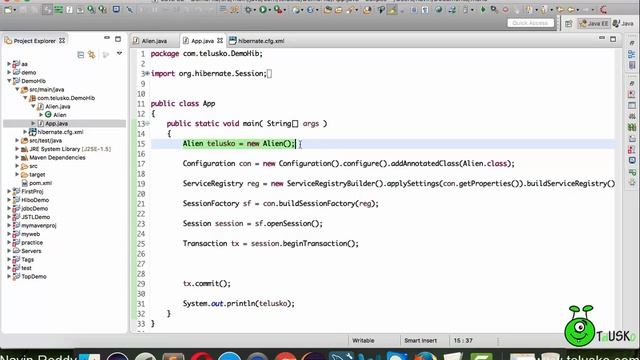Click the New file toolbar icon
The width and height of the screenshot is (640, 360).
(x=8, y=9)
